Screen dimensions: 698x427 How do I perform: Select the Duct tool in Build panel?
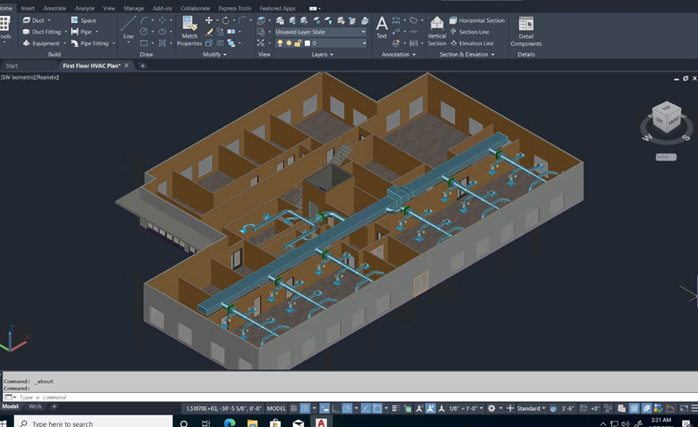pyautogui.click(x=37, y=20)
